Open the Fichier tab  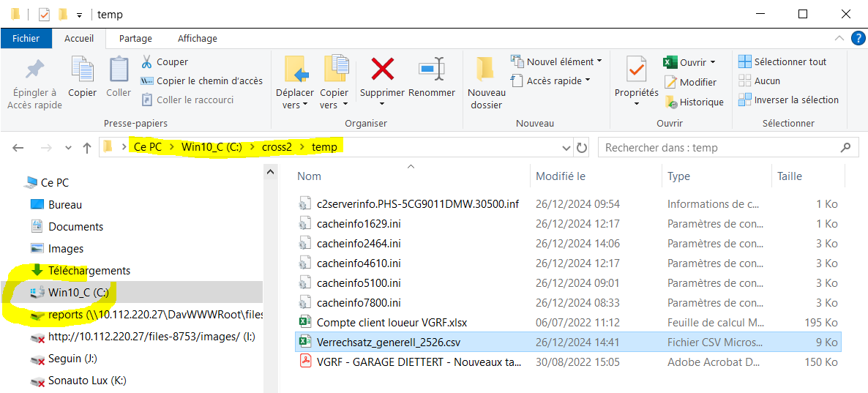26,39
